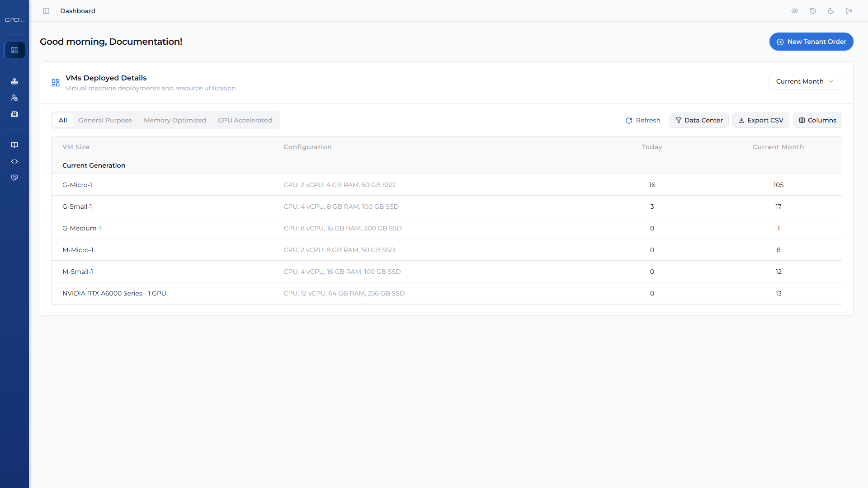Open the user lock sidebar icon

(x=14, y=98)
